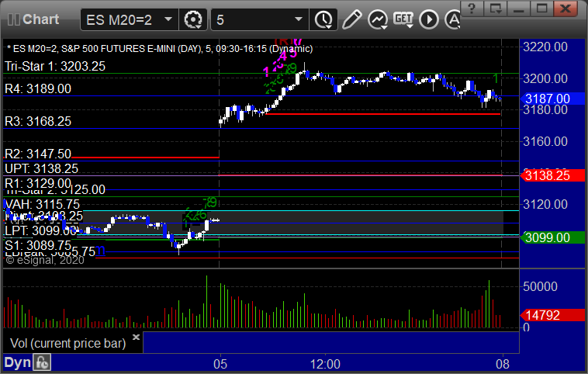Click the Chart title label
The width and height of the screenshot is (588, 374).
pyautogui.click(x=40, y=19)
